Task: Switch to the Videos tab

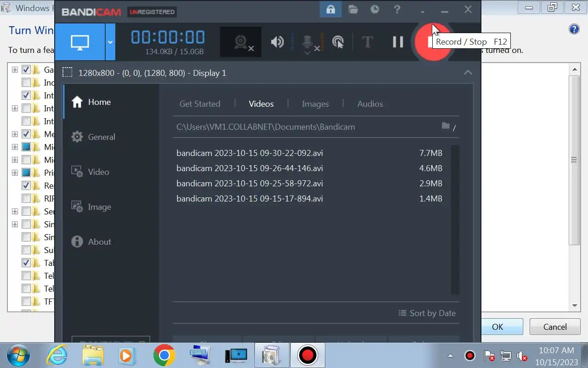Action: click(261, 104)
